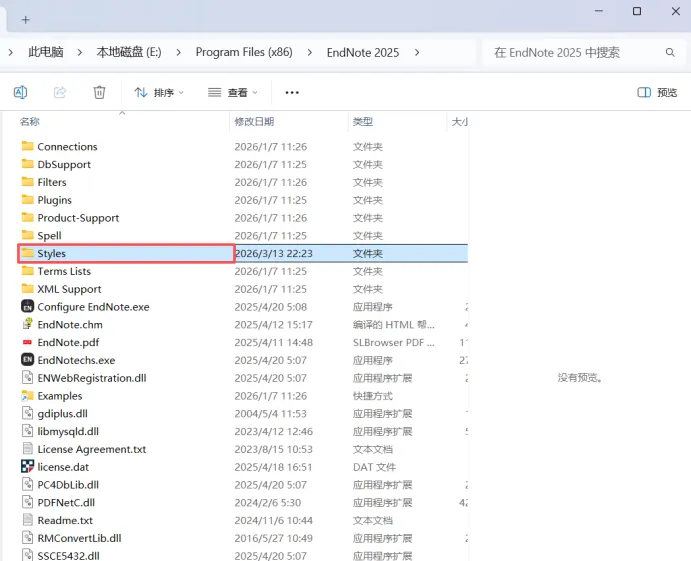691x561 pixels.
Task: Select the Plugins folder icon
Action: pos(27,199)
